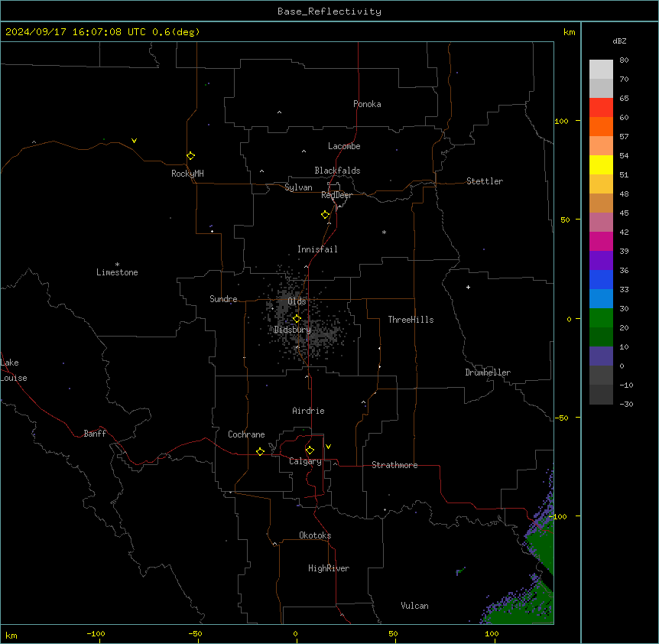This screenshot has width=659, height=644.
Task: Select the RedDeer city label
Action: point(336,195)
